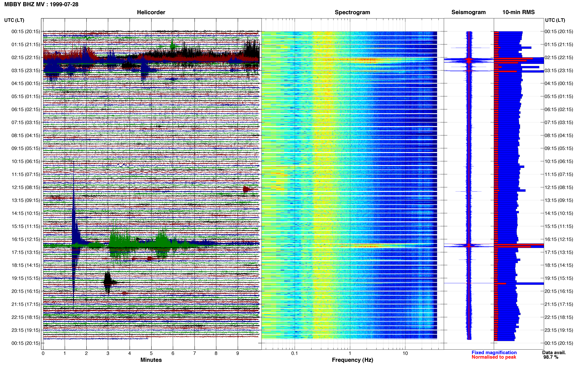Click the 'Spectrogram' panel heading
Viewport: 588px width, 368px height.
(352, 12)
